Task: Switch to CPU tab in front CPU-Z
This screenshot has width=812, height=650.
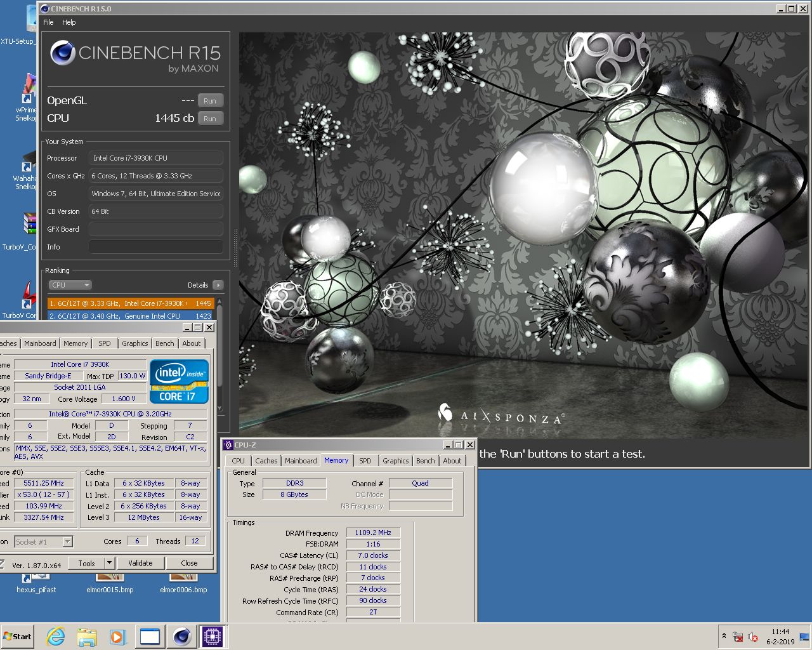Action: (239, 461)
